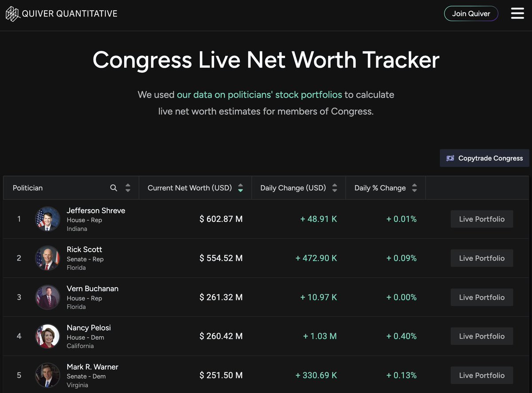
Task: Click the money icon on Copytrade Congress
Action: [450, 158]
